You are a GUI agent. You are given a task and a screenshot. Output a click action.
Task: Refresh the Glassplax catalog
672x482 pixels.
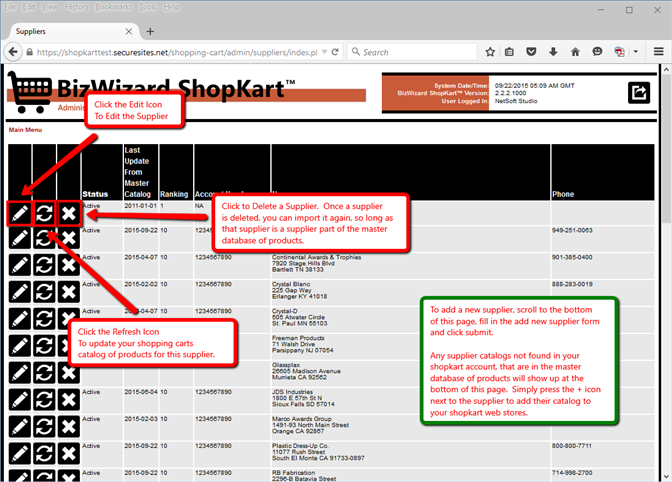click(x=44, y=373)
